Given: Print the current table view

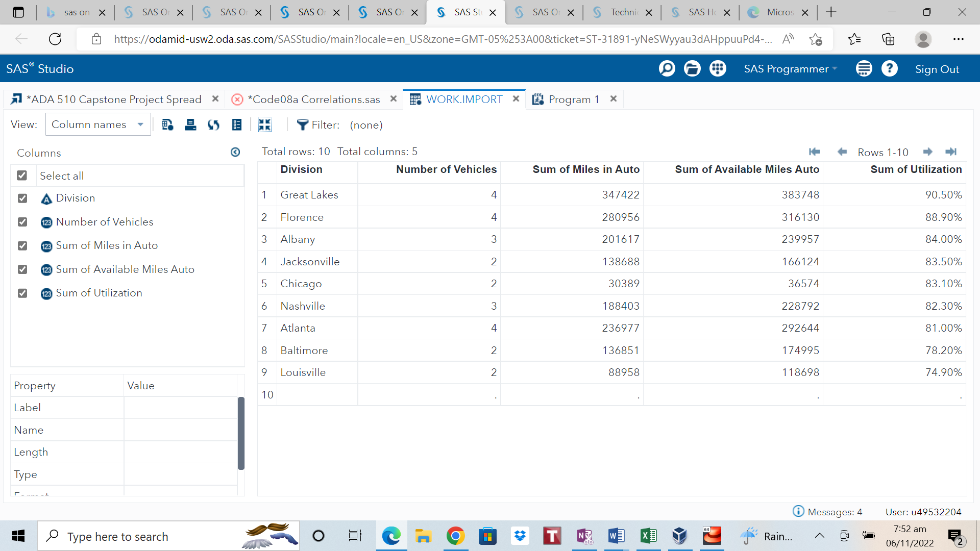Looking at the screenshot, I should click(x=190, y=124).
